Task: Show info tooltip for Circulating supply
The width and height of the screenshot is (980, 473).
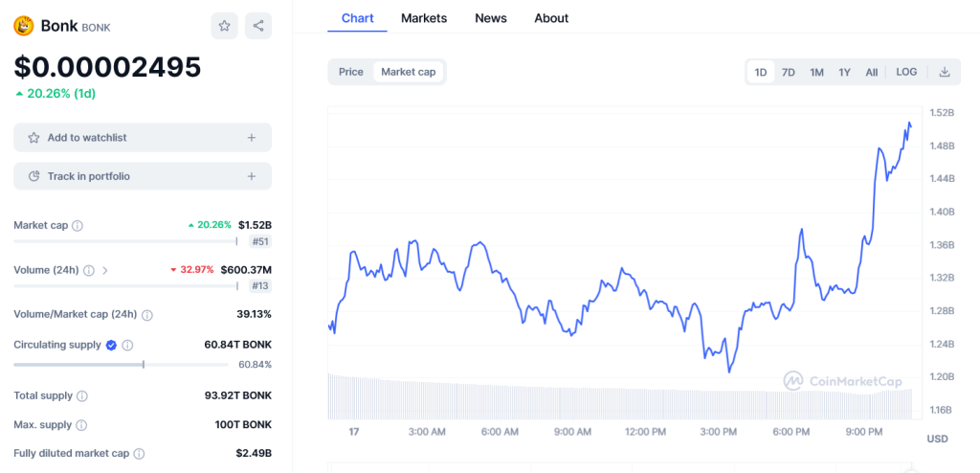Action: (x=127, y=345)
